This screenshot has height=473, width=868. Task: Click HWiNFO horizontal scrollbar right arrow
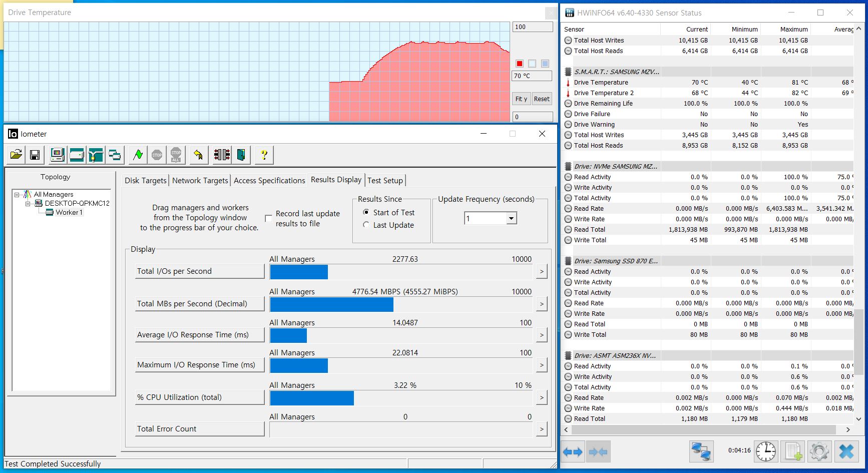(x=848, y=429)
